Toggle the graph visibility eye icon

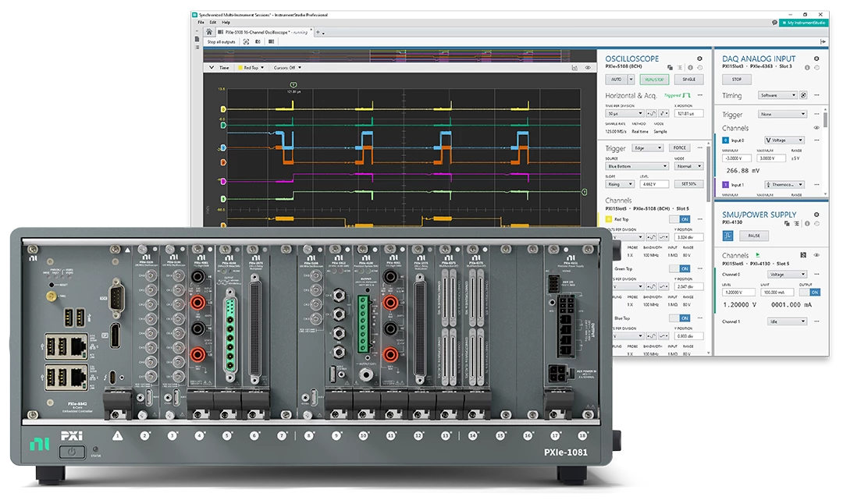point(588,68)
